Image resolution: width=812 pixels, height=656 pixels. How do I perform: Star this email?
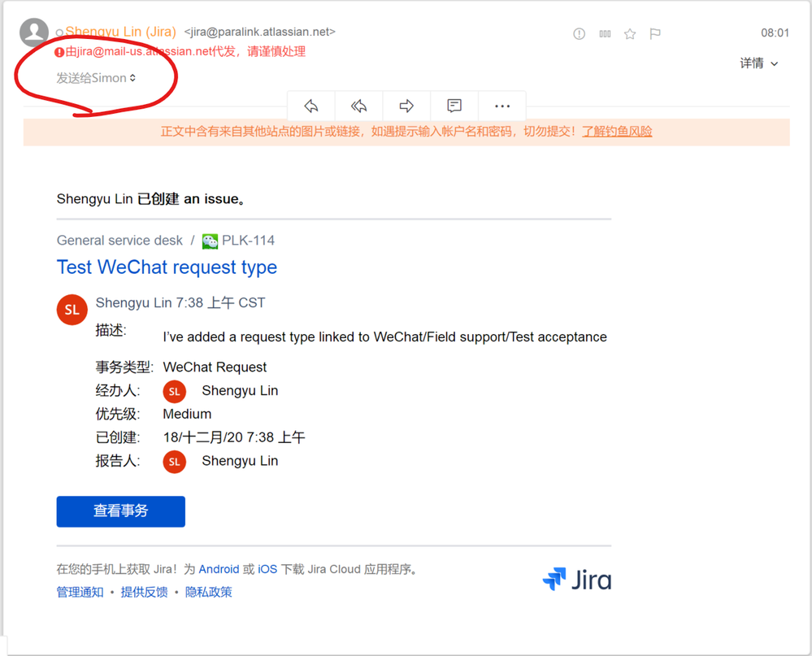pos(630,34)
